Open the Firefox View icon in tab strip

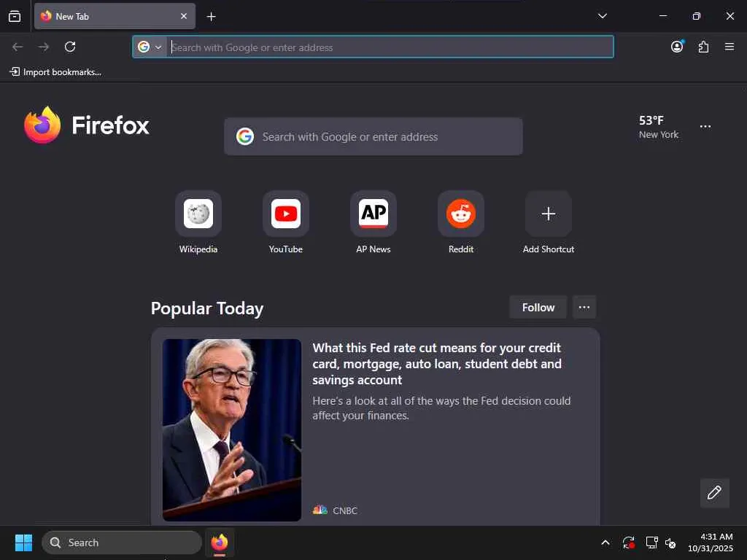point(15,16)
